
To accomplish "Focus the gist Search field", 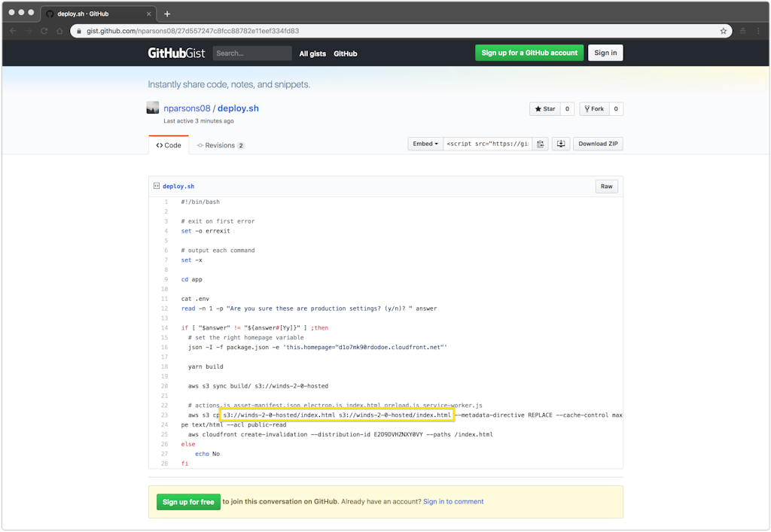I will (252, 53).
